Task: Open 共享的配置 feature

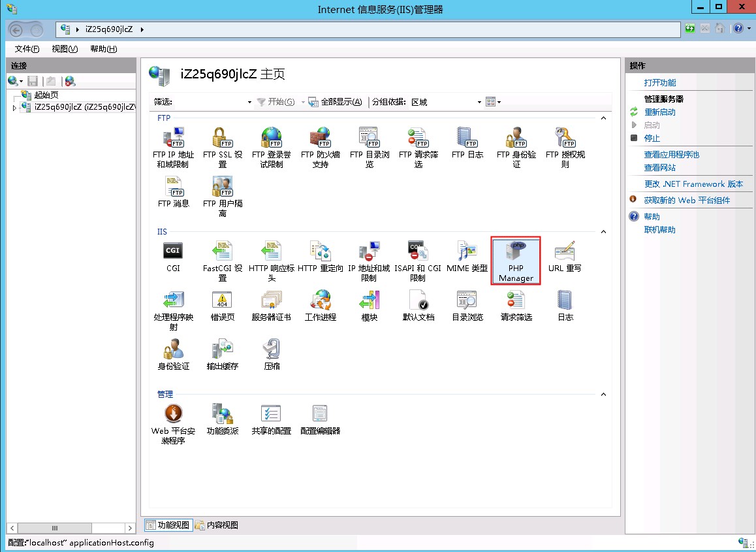Action: pos(272,420)
